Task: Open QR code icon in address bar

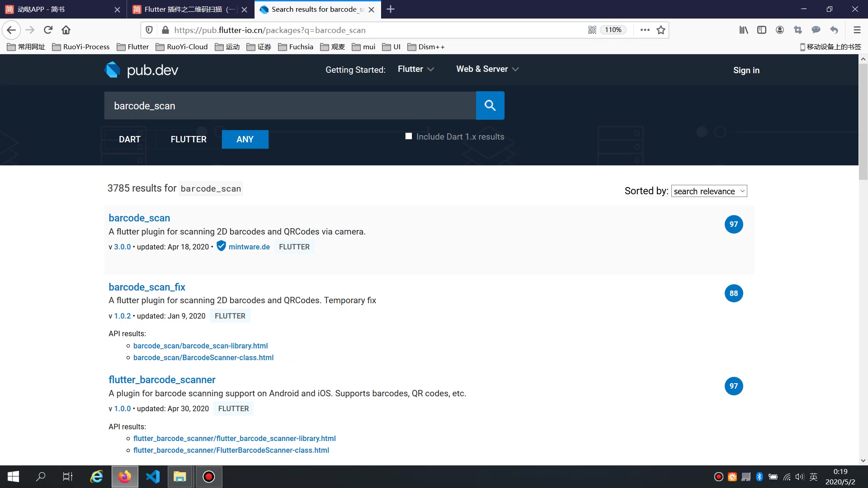Action: 592,30
